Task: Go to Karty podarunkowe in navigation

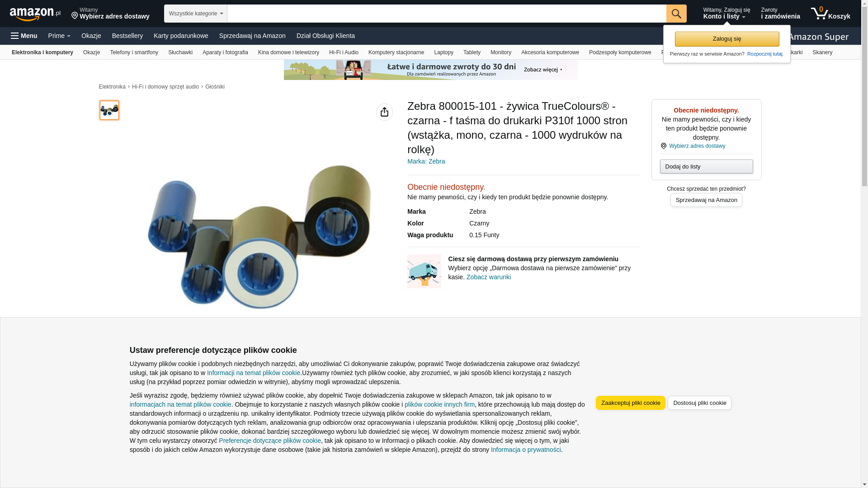Action: 181,36
